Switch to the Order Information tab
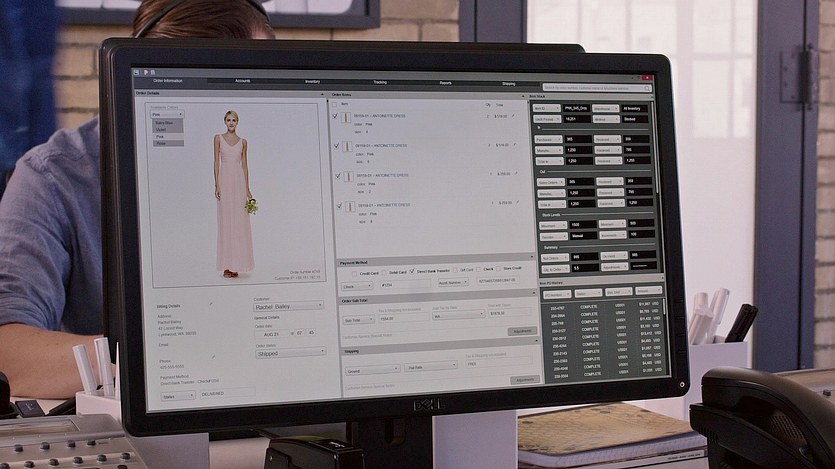835x469 pixels. click(x=168, y=80)
